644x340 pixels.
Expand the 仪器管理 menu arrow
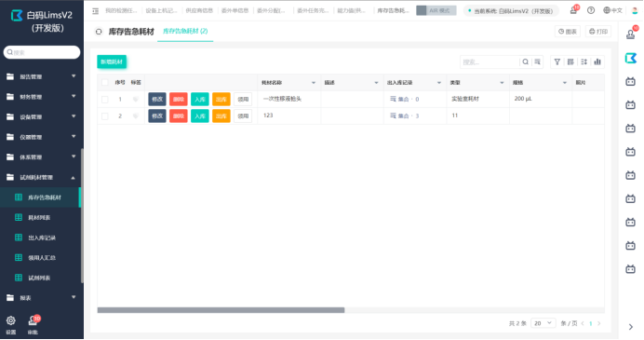pyautogui.click(x=74, y=137)
